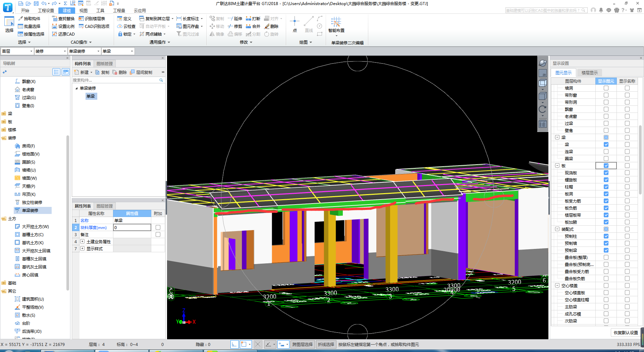Click the 修剪 trim tool
This screenshot has width=644, height=352.
click(x=235, y=26)
